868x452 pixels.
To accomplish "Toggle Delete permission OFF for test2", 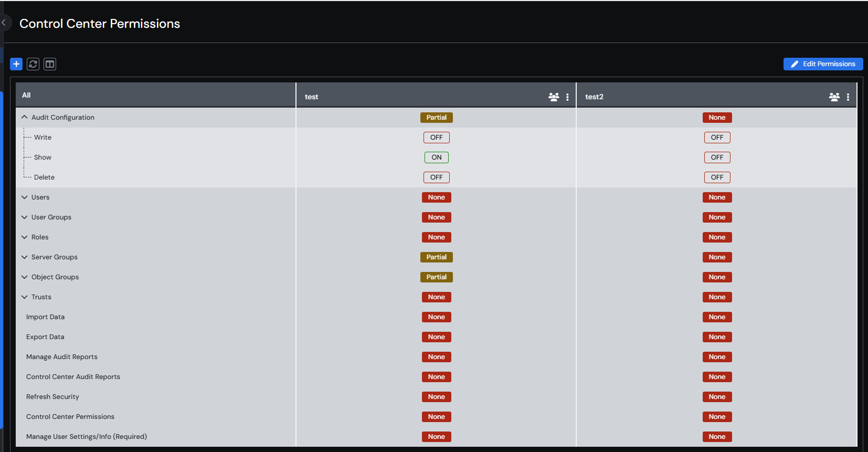I will point(717,177).
